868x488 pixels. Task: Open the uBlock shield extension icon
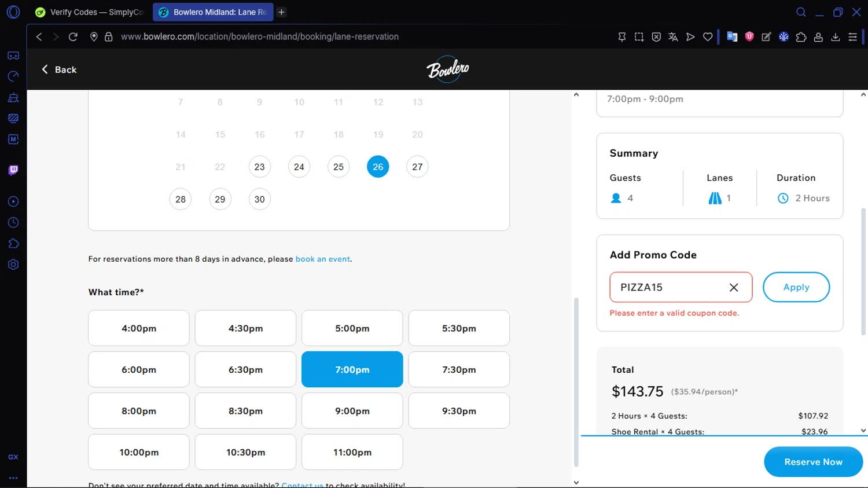pos(749,36)
